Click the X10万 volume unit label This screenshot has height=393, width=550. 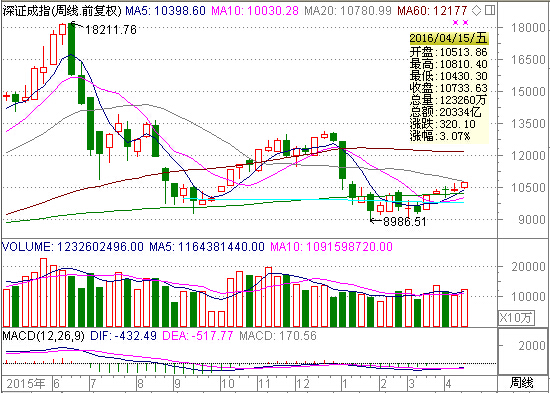[x=517, y=318]
